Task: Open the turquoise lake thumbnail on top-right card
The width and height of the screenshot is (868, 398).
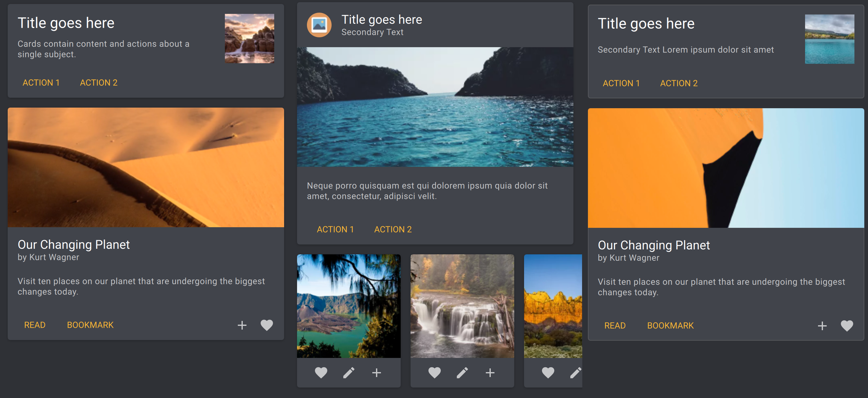Action: pyautogui.click(x=829, y=39)
